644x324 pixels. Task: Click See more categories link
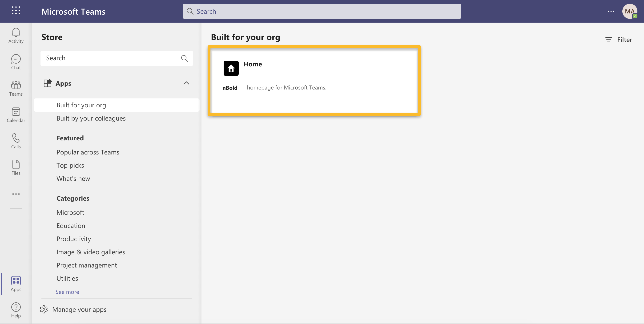click(67, 292)
